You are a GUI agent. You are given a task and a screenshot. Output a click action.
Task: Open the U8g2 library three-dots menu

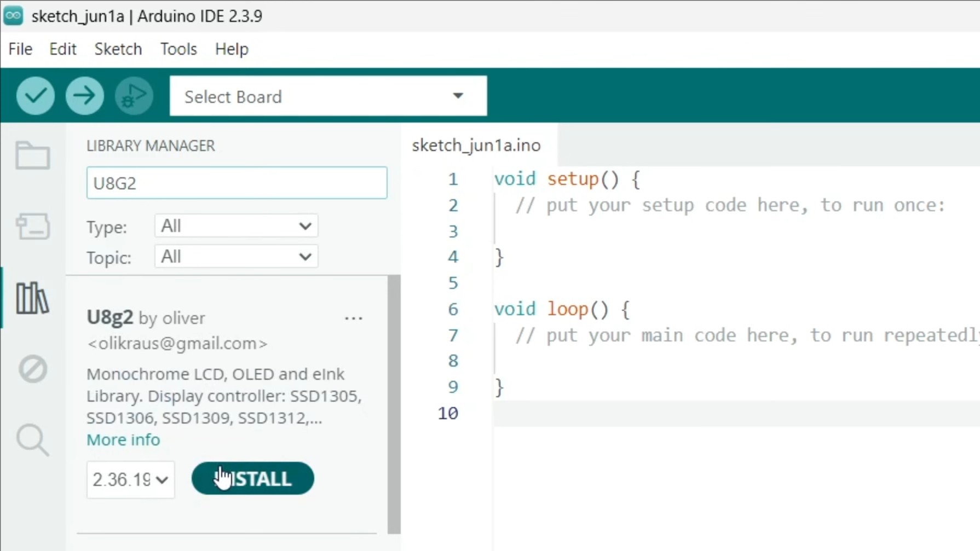[x=354, y=318]
